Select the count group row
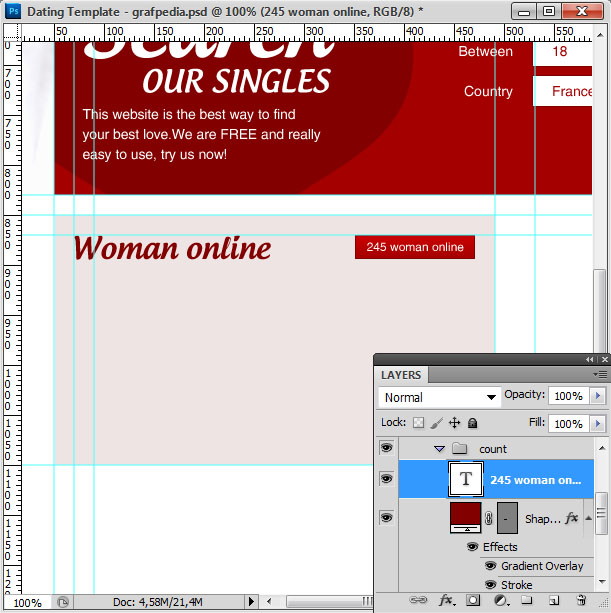Image resolution: width=611 pixels, height=613 pixels. click(496, 448)
